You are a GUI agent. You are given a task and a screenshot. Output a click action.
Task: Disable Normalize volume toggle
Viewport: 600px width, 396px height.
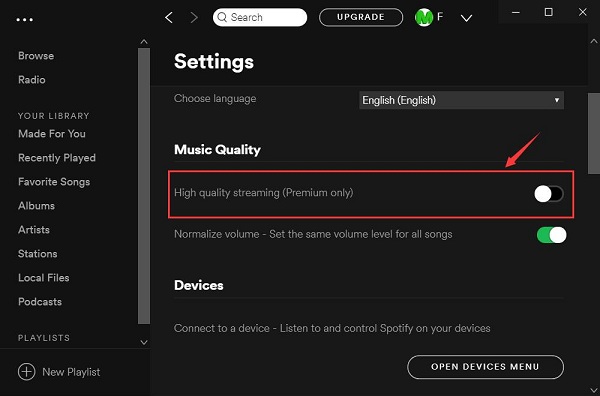click(551, 235)
